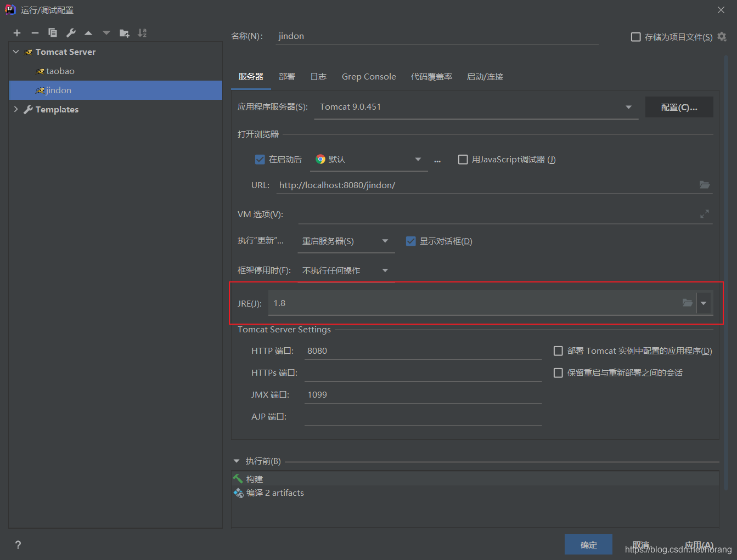Close the 运行/调试配置 dialog
The height and width of the screenshot is (560, 737).
[721, 10]
